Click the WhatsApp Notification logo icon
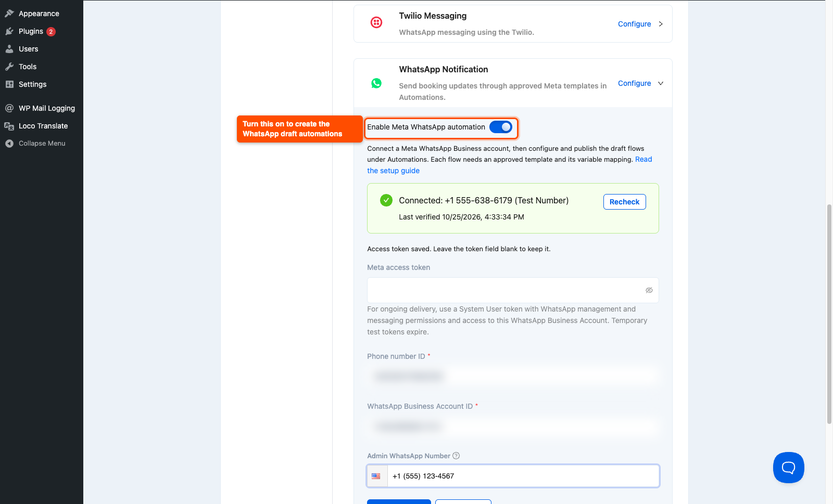This screenshot has width=833, height=504. tap(376, 83)
